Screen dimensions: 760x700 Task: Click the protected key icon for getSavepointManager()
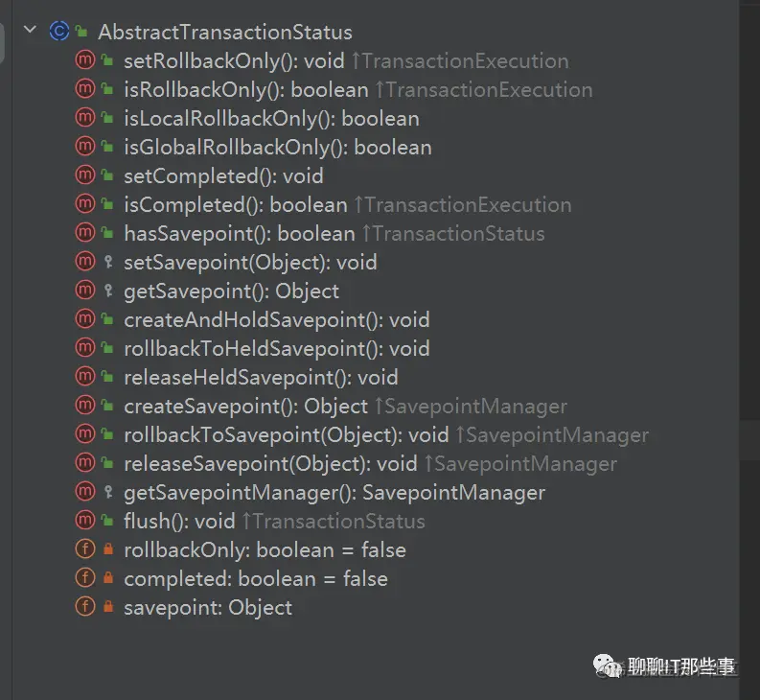pyautogui.click(x=108, y=492)
